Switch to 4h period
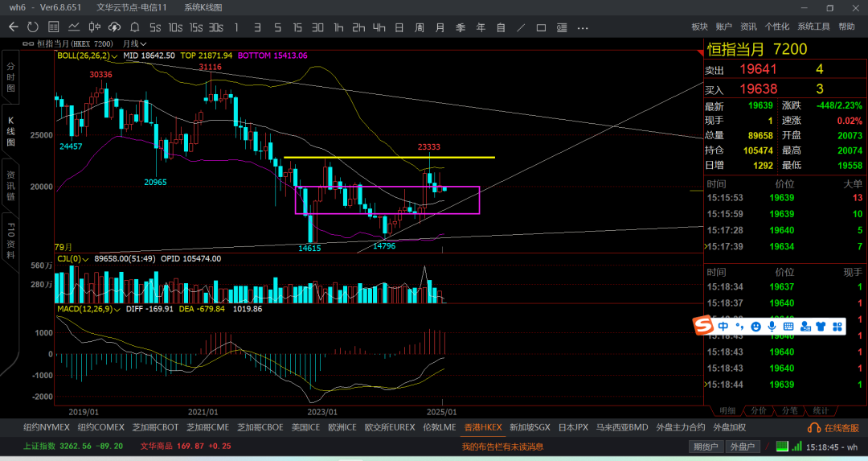868x461 pixels. tap(379, 27)
